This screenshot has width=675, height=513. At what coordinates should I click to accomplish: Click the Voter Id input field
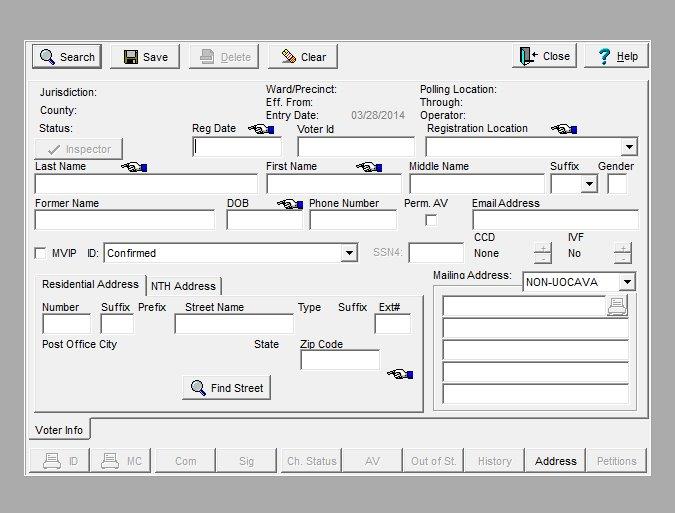click(356, 147)
